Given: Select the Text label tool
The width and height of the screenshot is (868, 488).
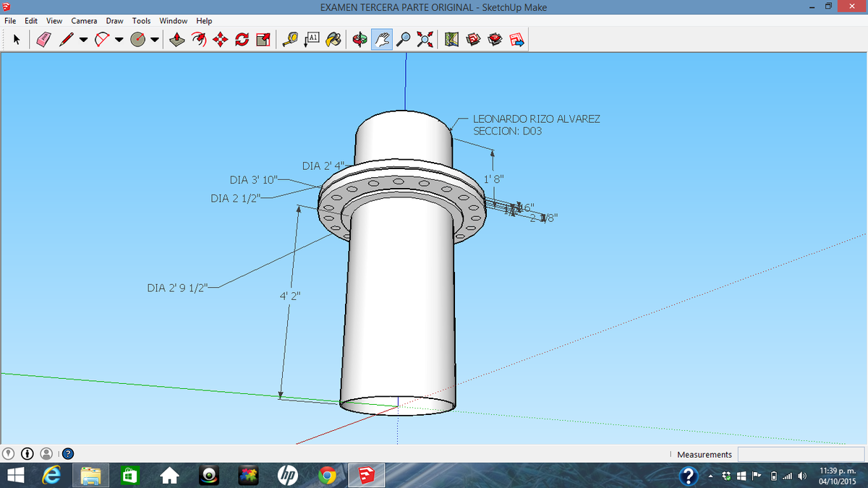Looking at the screenshot, I should tap(312, 40).
